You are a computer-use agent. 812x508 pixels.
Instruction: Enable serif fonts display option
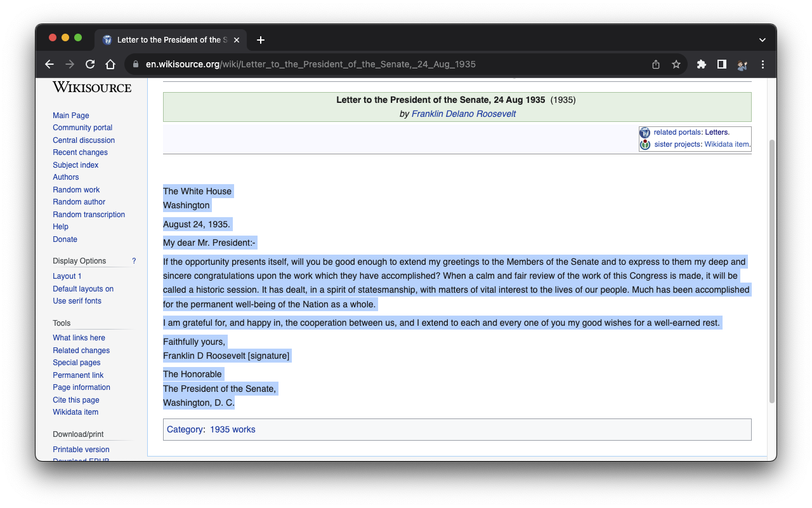pos(77,301)
